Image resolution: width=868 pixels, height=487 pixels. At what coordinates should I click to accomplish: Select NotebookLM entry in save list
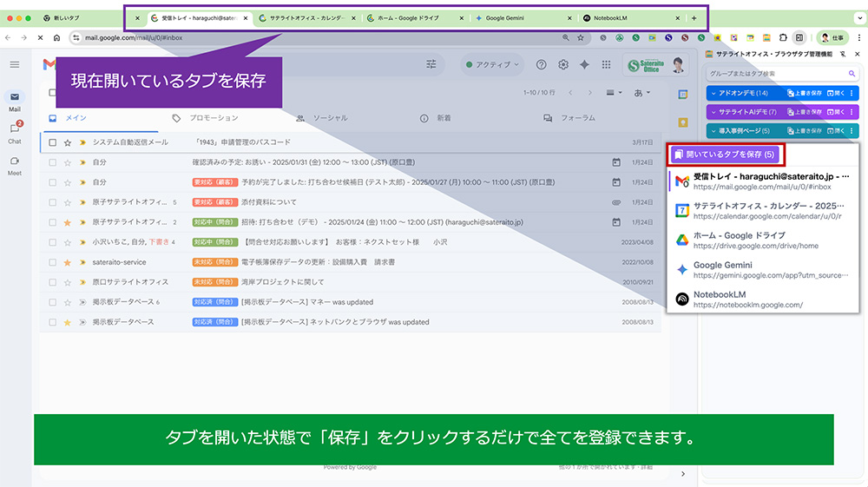point(764,299)
